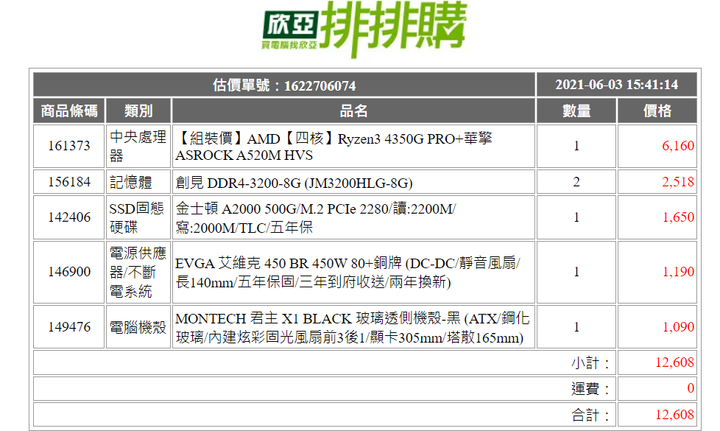Select 金士頓 A2000 500G product name
Image resolution: width=720 pixels, height=431 pixels.
tap(316, 218)
